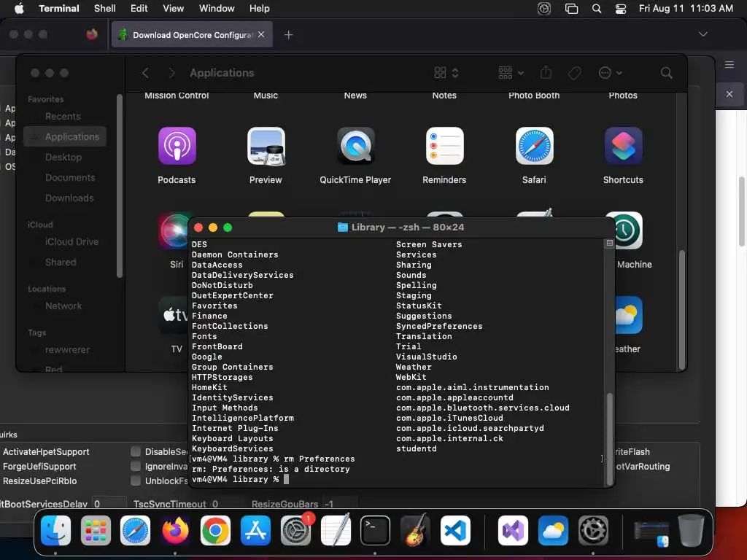Viewport: 747px width, 560px height.
Task: Open the Edit menu
Action: pyautogui.click(x=139, y=9)
